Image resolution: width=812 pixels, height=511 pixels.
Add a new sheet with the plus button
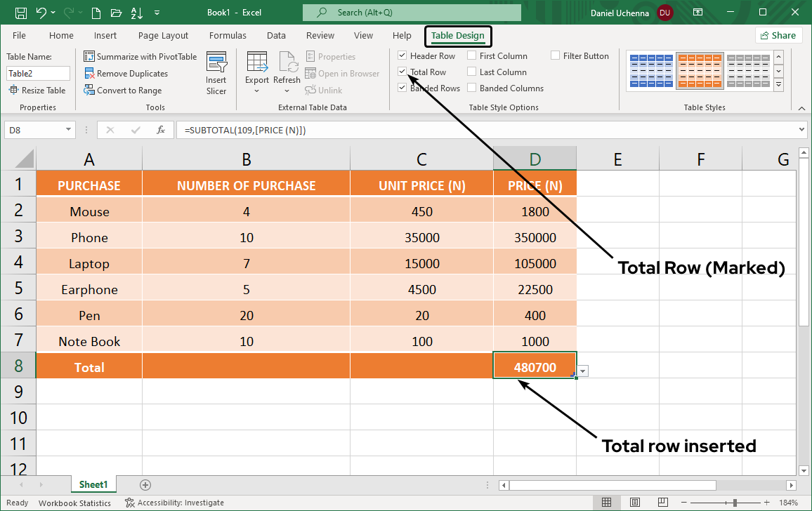145,484
